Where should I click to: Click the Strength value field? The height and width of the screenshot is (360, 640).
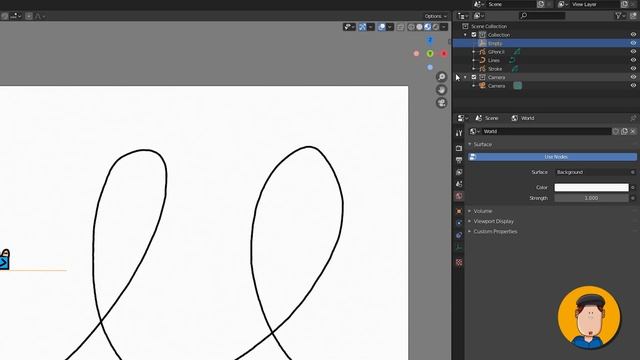point(591,198)
